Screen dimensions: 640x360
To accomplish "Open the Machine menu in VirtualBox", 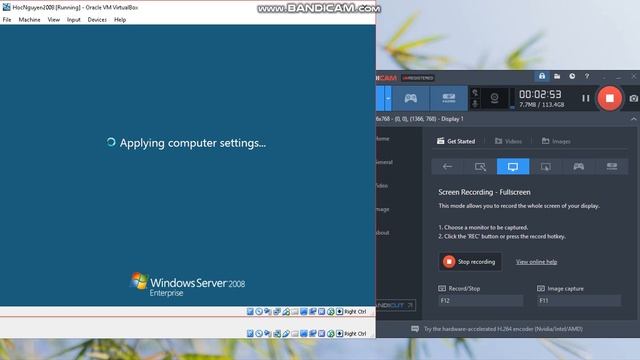I will pos(29,20).
